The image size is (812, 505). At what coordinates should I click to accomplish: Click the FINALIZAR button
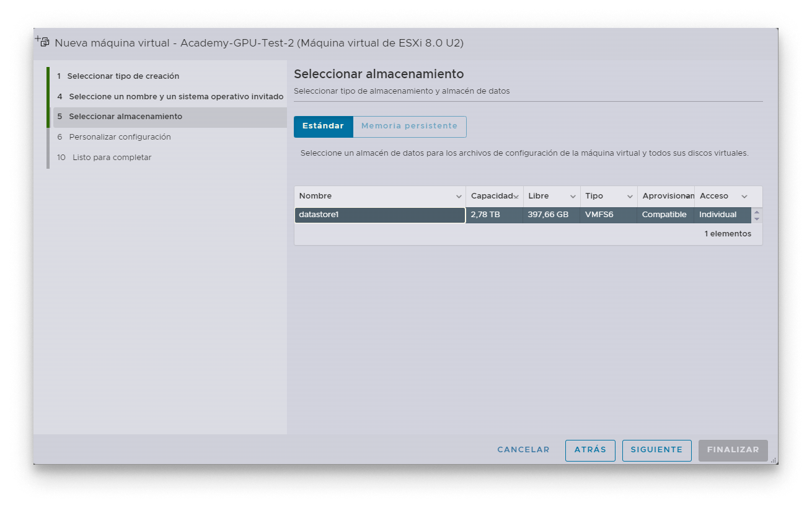pyautogui.click(x=733, y=450)
